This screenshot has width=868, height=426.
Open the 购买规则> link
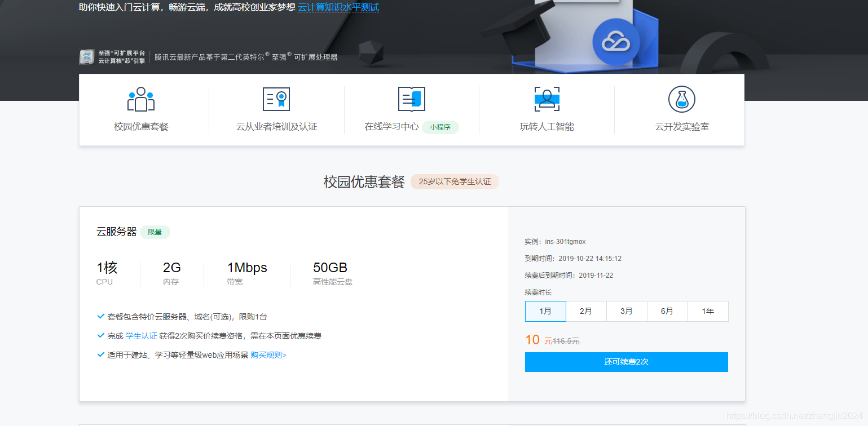(268, 355)
